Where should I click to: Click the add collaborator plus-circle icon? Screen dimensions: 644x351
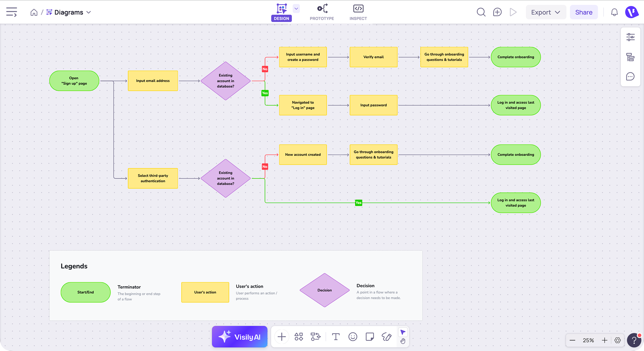497,12
